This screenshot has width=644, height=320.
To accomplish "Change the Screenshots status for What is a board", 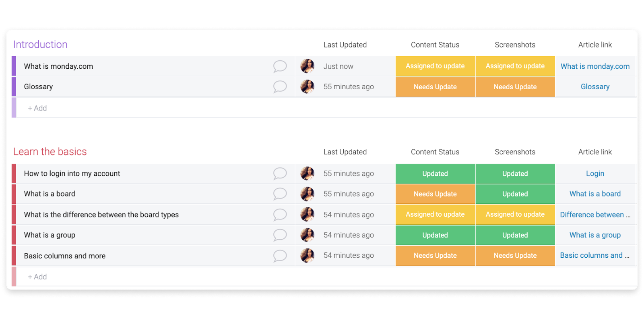I will pyautogui.click(x=515, y=194).
